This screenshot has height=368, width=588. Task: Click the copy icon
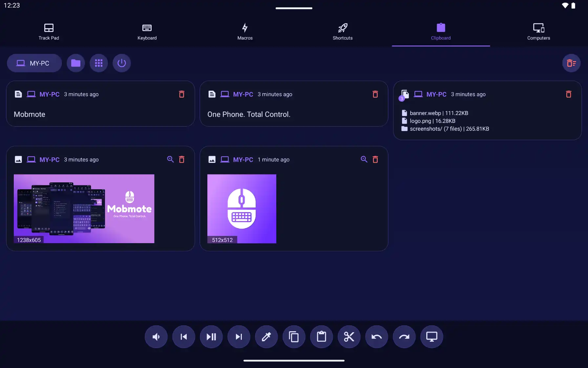pyautogui.click(x=294, y=337)
